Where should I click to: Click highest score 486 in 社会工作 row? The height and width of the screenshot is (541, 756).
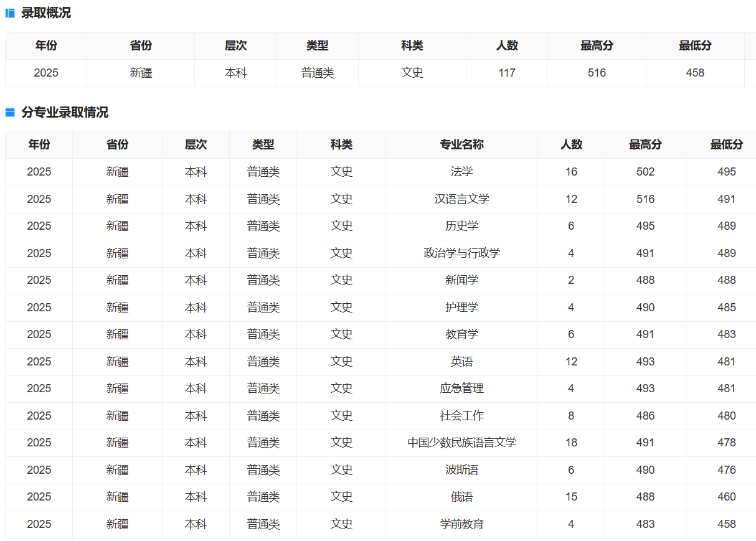645,416
